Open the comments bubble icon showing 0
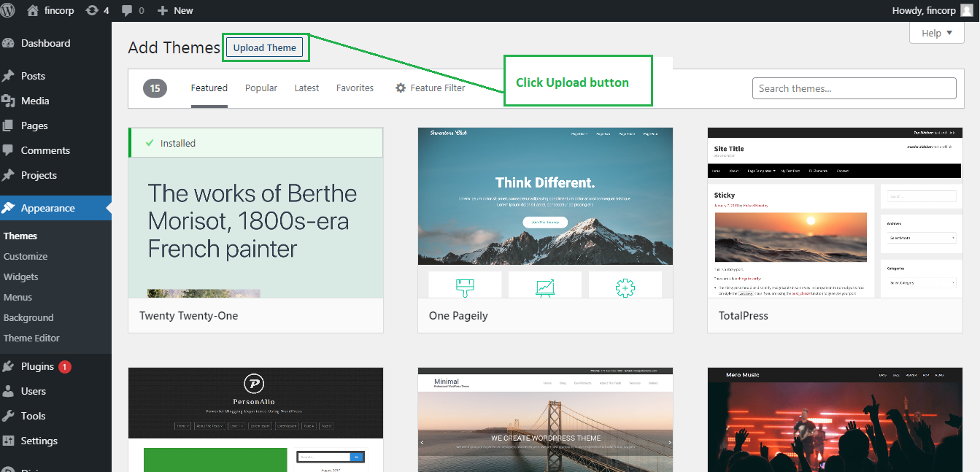The image size is (980, 472). 133,10
